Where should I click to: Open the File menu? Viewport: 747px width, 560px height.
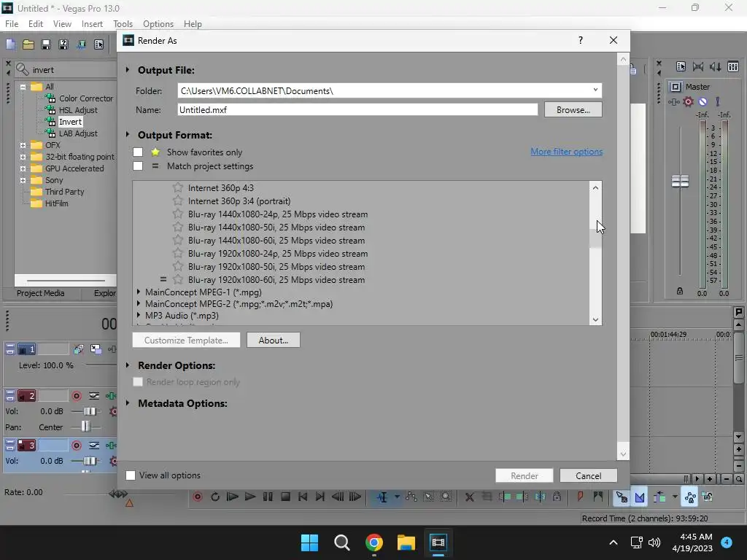(12, 24)
